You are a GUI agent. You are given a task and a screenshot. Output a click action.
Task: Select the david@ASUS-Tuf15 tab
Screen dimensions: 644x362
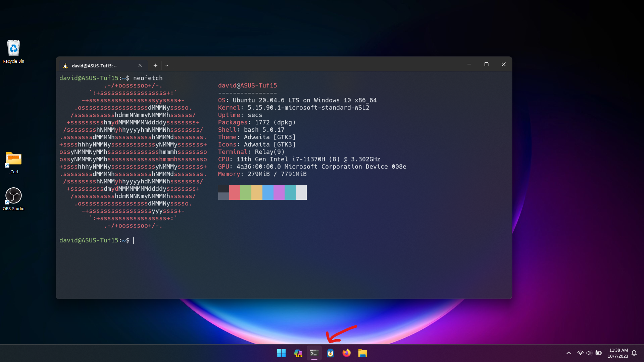pos(94,66)
